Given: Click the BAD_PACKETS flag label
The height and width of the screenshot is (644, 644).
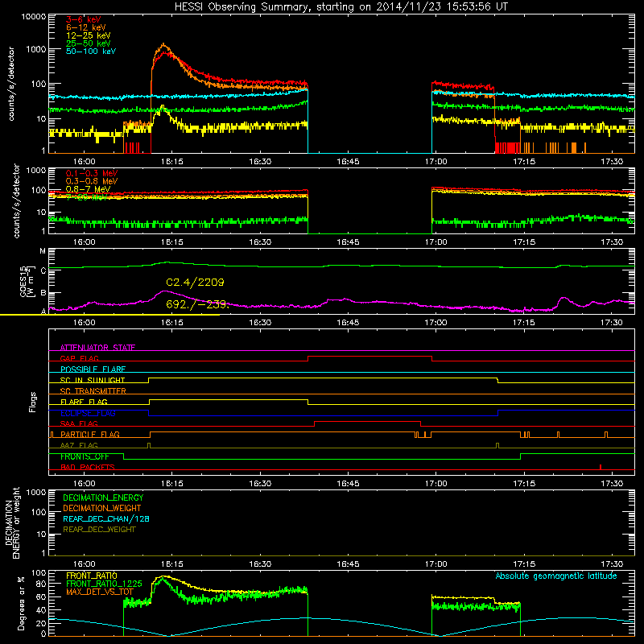Looking at the screenshot, I should [x=88, y=467].
